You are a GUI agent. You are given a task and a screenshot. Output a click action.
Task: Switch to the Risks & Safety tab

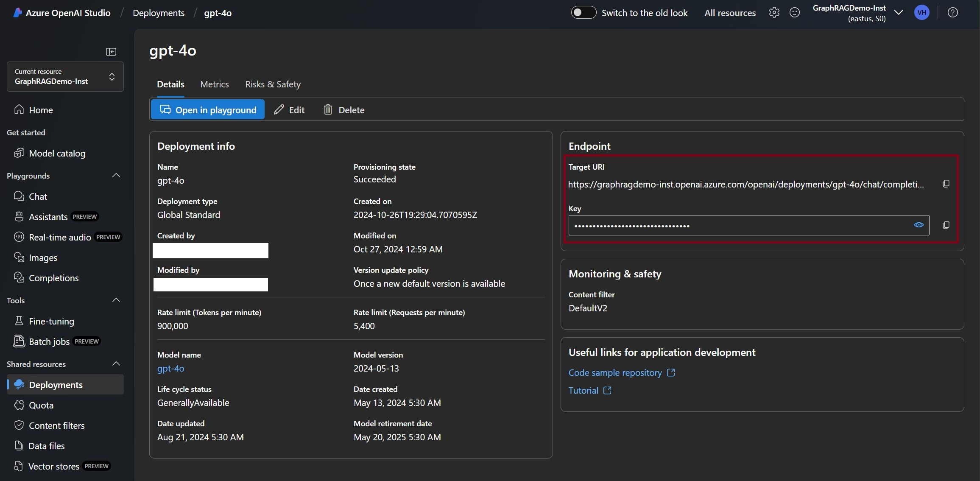[273, 84]
